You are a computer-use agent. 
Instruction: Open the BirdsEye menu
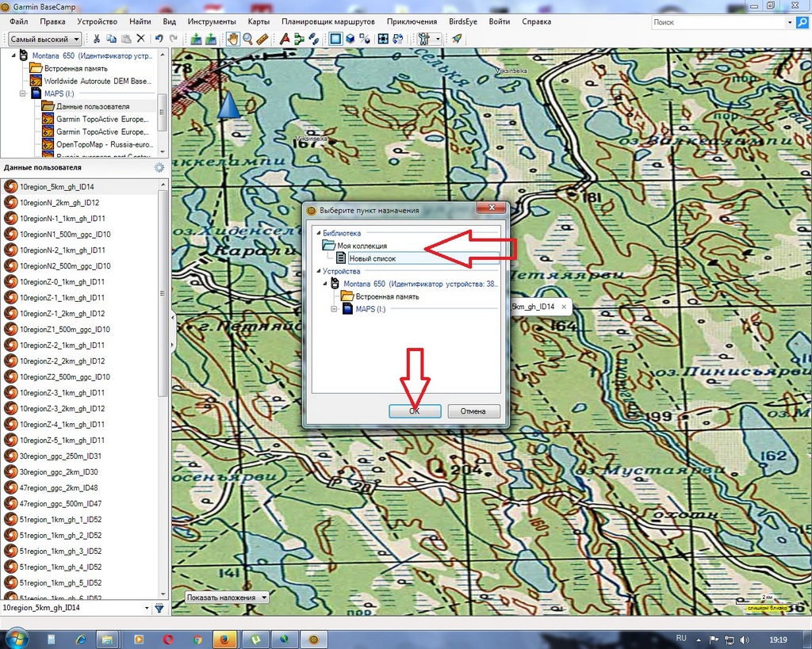462,22
